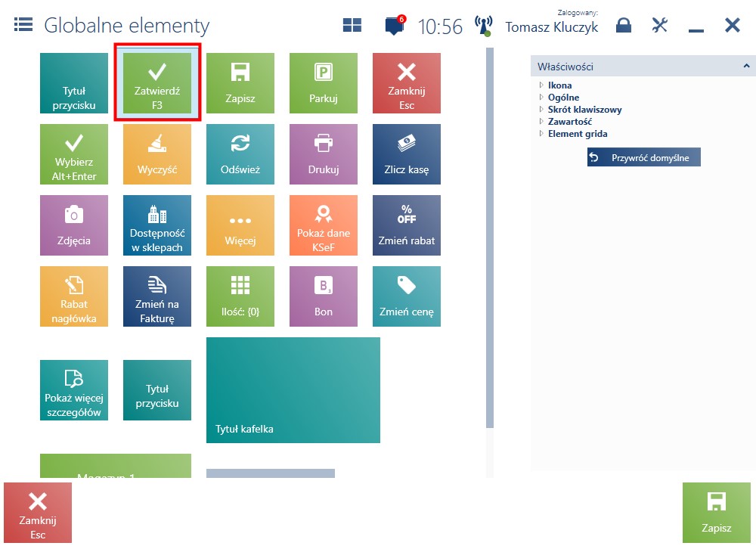Select the Zmień rabat percent-off tile
This screenshot has width=756, height=549.
point(407,225)
